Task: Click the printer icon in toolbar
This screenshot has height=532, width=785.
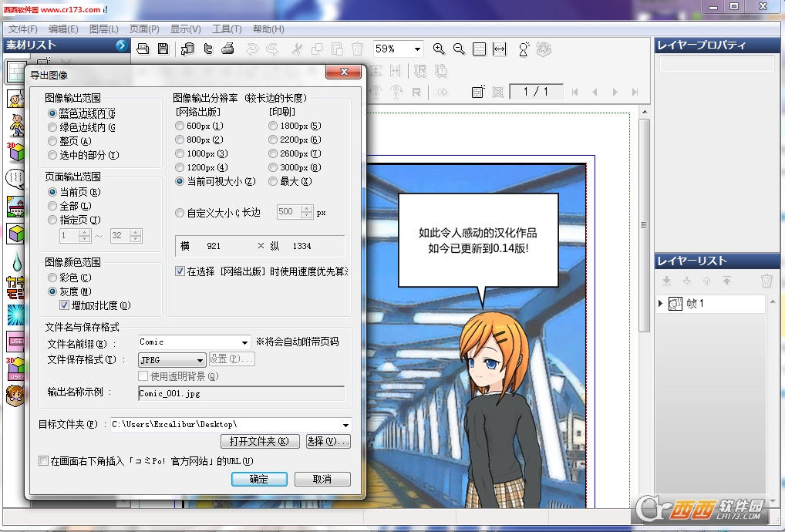Action: tap(227, 49)
